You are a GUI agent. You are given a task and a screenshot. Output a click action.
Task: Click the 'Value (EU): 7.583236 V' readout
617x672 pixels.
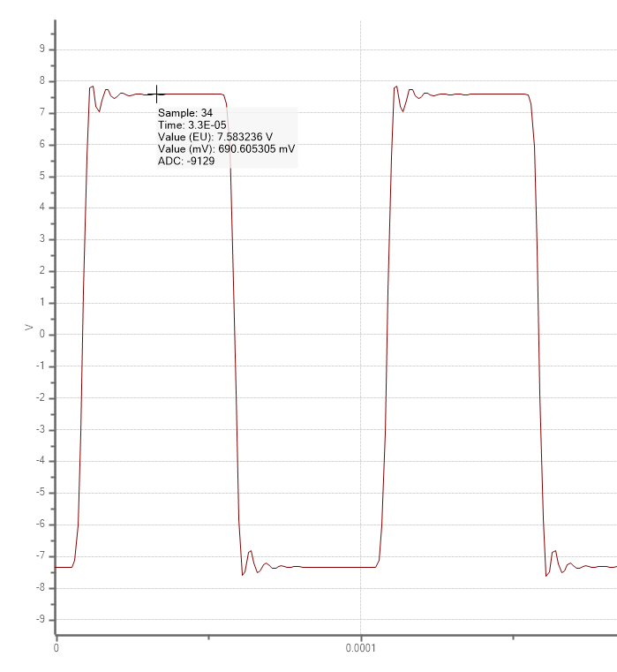(215, 137)
